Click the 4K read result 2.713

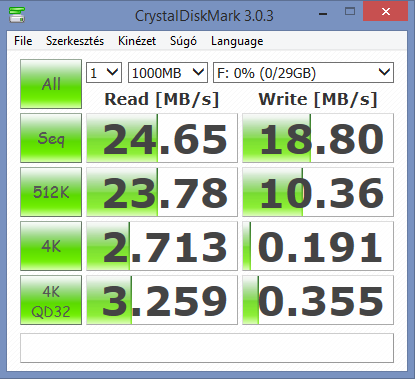pyautogui.click(x=162, y=246)
